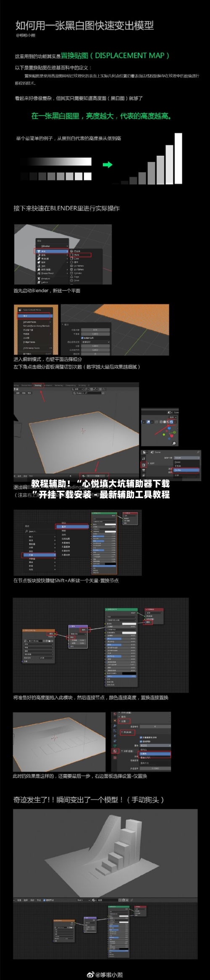
Task: Click rendered viewport shading sphere icon
Action: click(171, 422)
